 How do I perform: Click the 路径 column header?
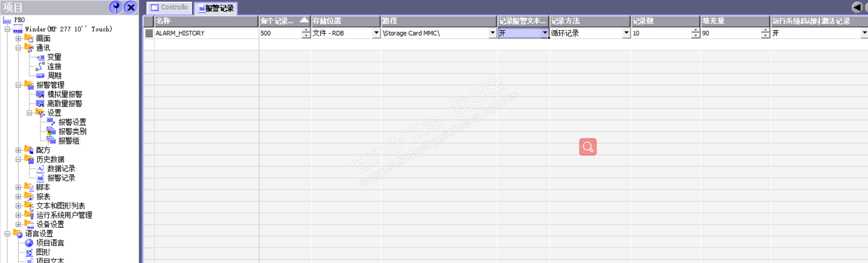pyautogui.click(x=439, y=21)
